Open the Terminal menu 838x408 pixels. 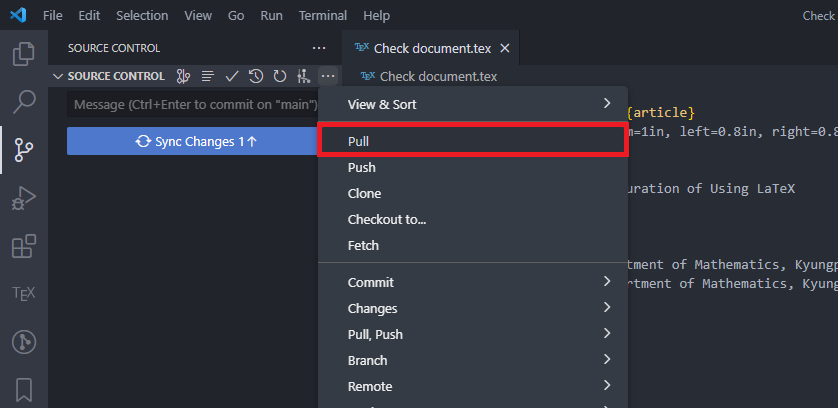tap(323, 16)
